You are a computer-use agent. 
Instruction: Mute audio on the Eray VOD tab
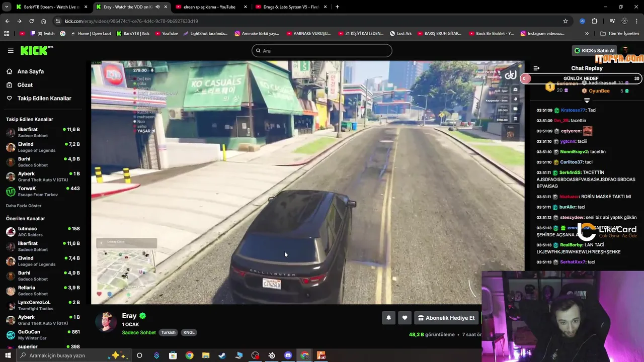point(157,7)
